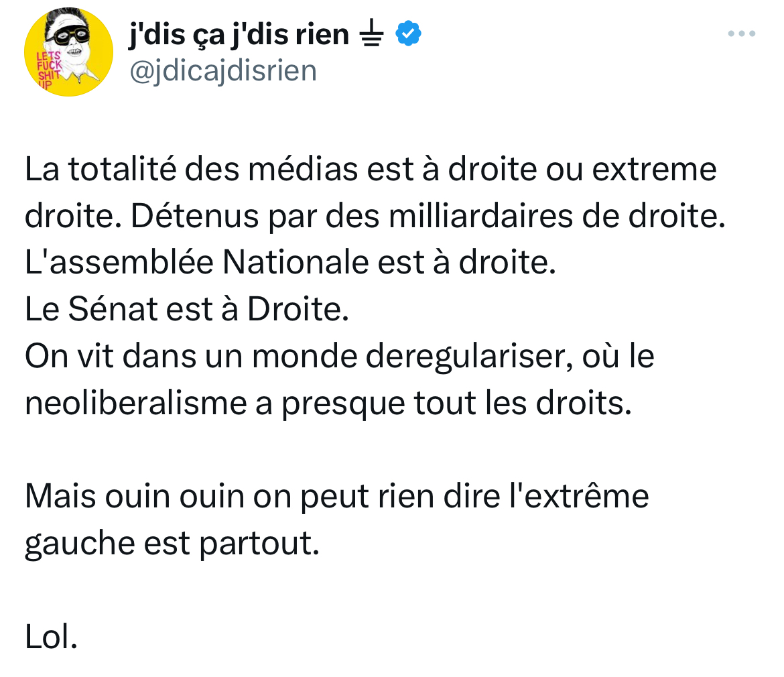Open the "j'dis ça j'dis rien" profile name
Viewport: 784px width, 677px height.
click(239, 34)
